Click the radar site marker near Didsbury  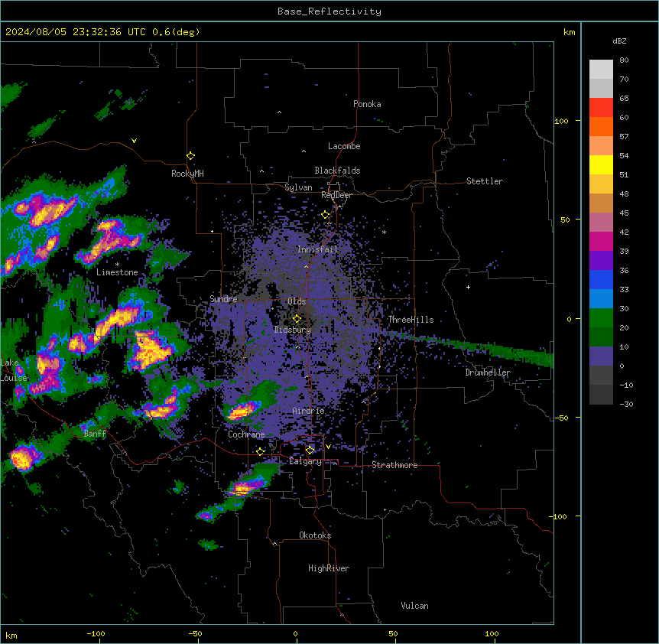point(297,319)
